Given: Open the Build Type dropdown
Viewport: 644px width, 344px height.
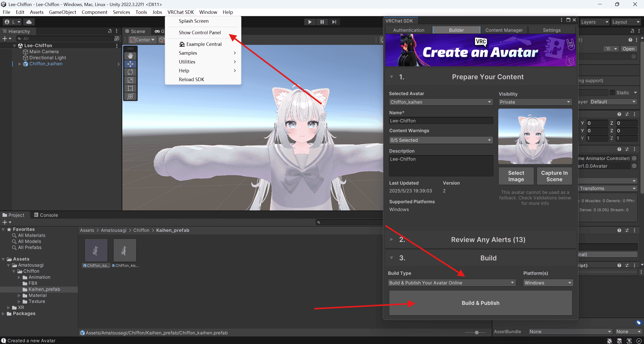Looking at the screenshot, I should coord(451,283).
